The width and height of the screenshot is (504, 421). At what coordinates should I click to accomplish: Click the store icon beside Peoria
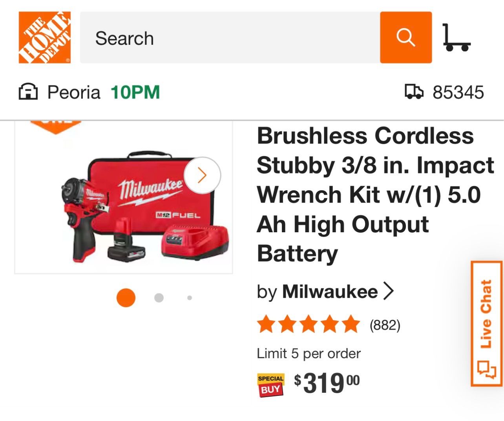click(x=28, y=92)
